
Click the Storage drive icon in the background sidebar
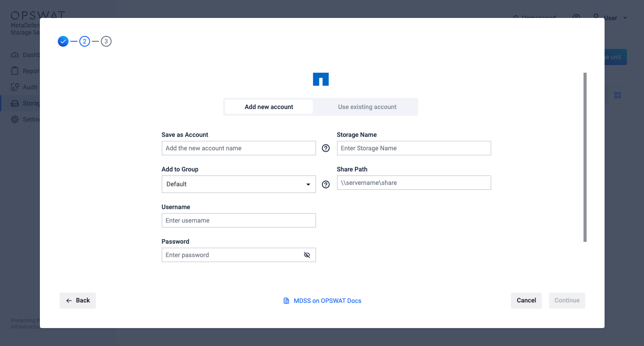pyautogui.click(x=15, y=103)
